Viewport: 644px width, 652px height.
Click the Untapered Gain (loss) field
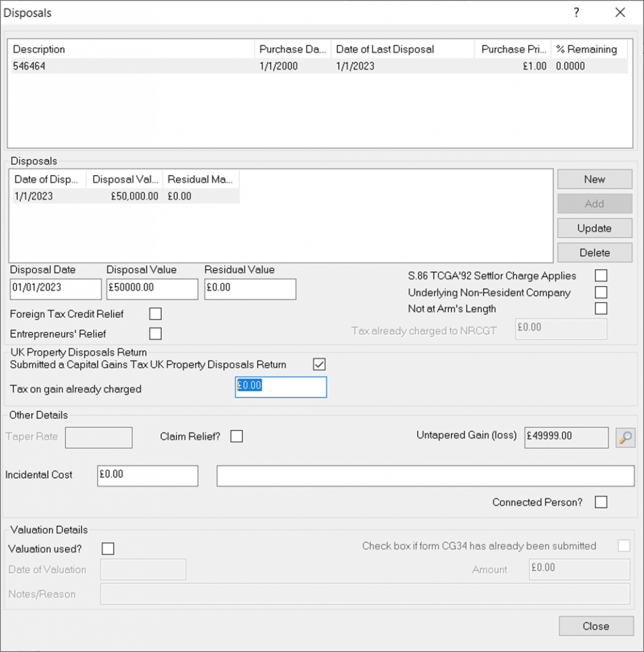(x=566, y=437)
